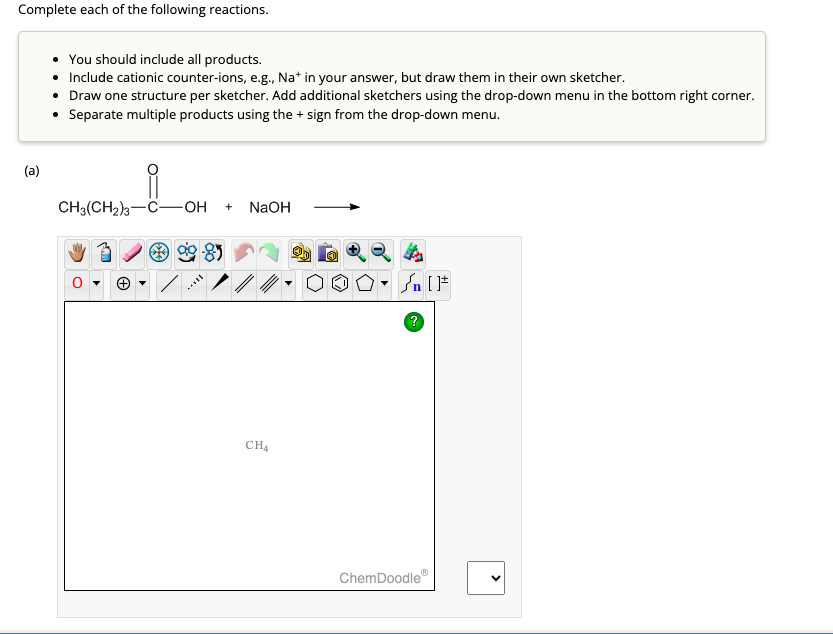Toggle the double bond tool
Image resolution: width=833 pixels, height=634 pixels.
tap(242, 284)
